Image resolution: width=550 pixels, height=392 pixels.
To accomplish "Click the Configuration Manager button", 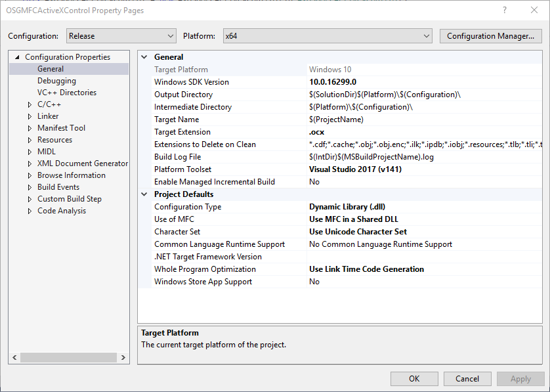I will 490,35.
